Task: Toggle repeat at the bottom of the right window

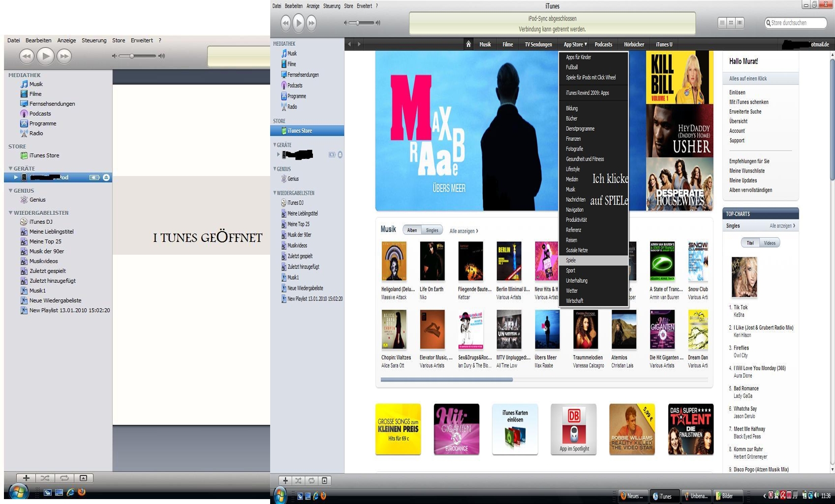Action: (311, 480)
